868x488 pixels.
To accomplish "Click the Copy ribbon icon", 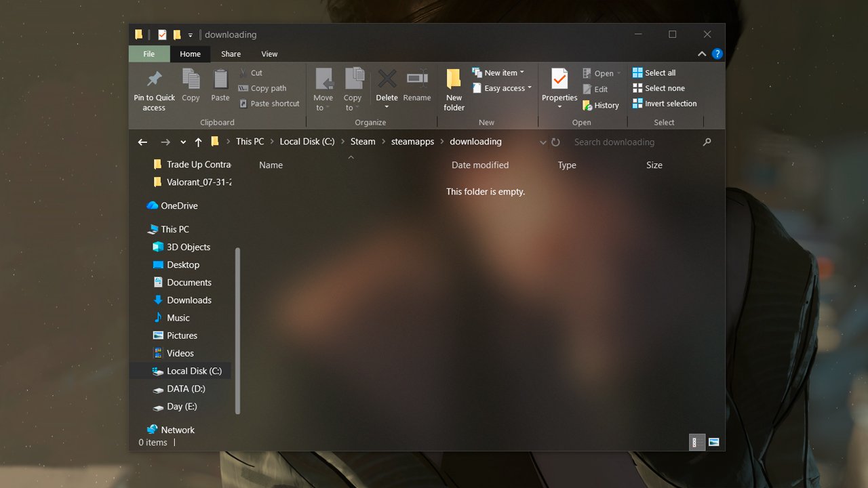I will 191,79.
